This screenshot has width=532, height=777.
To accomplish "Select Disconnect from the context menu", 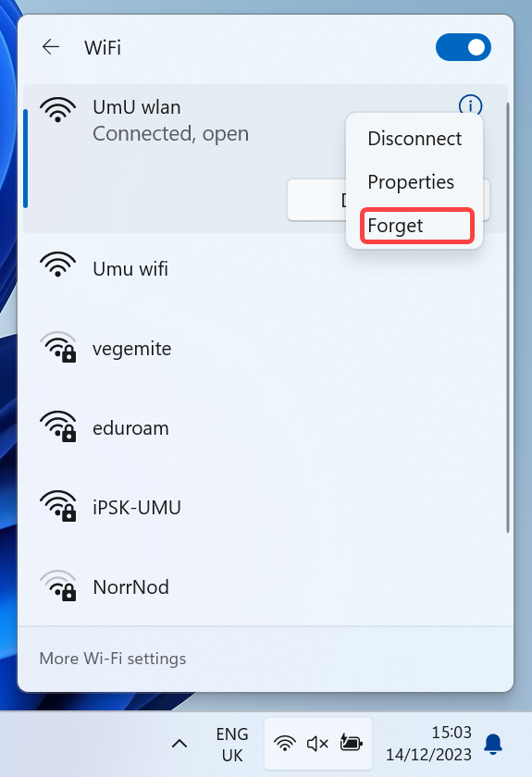I will pyautogui.click(x=414, y=139).
